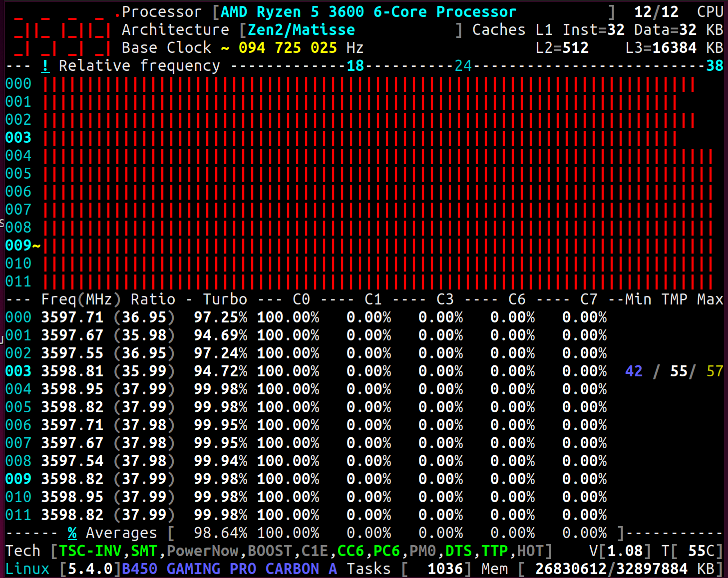Click the B450 GAMING PRO CARBON A board name
This screenshot has height=578, width=728.
(230, 569)
